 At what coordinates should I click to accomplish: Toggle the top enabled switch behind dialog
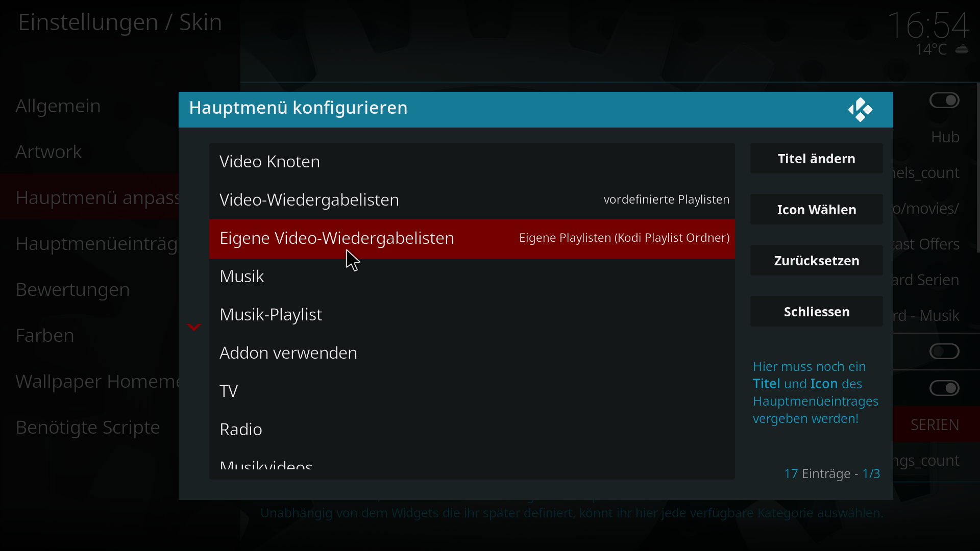click(x=944, y=101)
